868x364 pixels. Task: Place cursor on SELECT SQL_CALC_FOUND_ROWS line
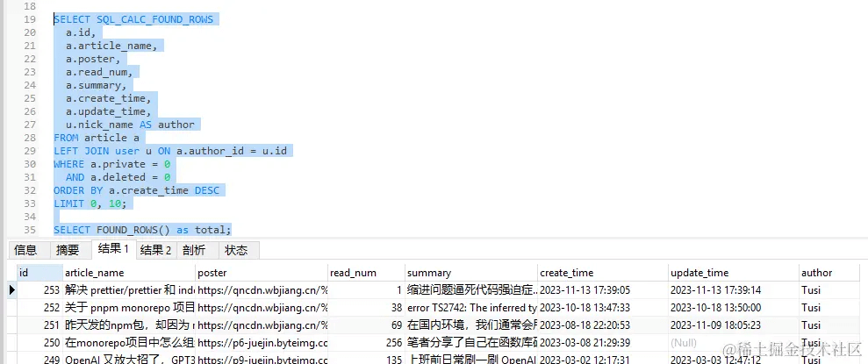[x=133, y=19]
